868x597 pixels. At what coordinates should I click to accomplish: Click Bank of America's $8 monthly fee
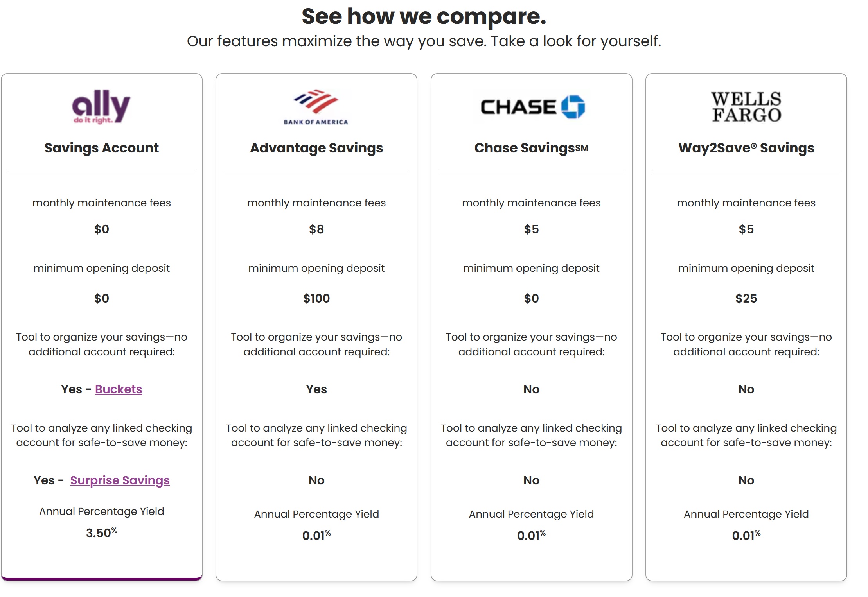pos(316,229)
